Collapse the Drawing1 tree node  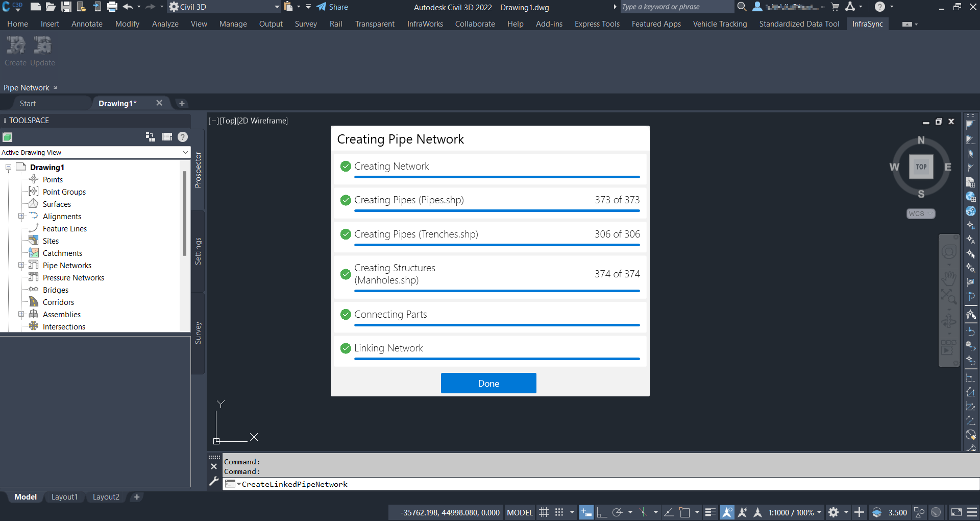click(9, 167)
